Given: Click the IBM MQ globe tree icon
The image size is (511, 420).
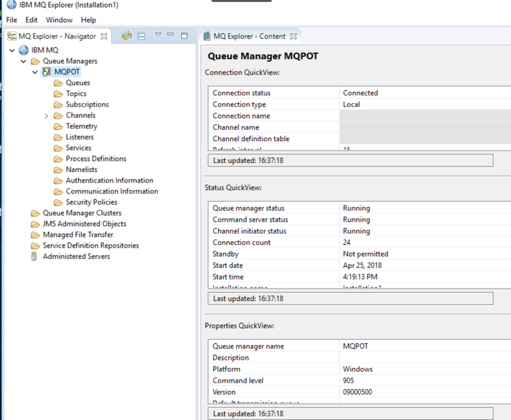Looking at the screenshot, I should click(x=24, y=50).
